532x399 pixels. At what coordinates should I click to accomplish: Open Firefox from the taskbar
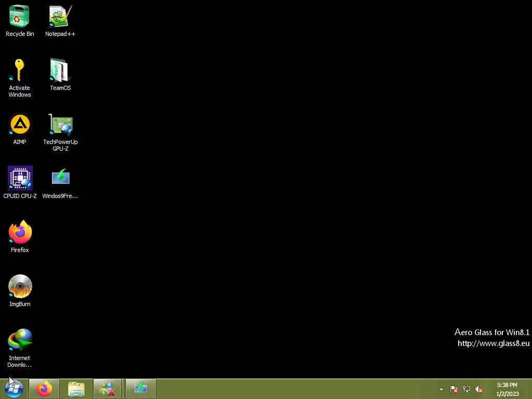tap(44, 389)
